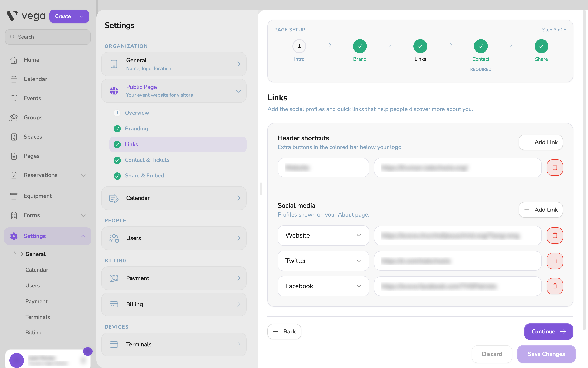Image resolution: width=588 pixels, height=368 pixels.
Task: Add Link to Social media section
Action: pos(541,210)
